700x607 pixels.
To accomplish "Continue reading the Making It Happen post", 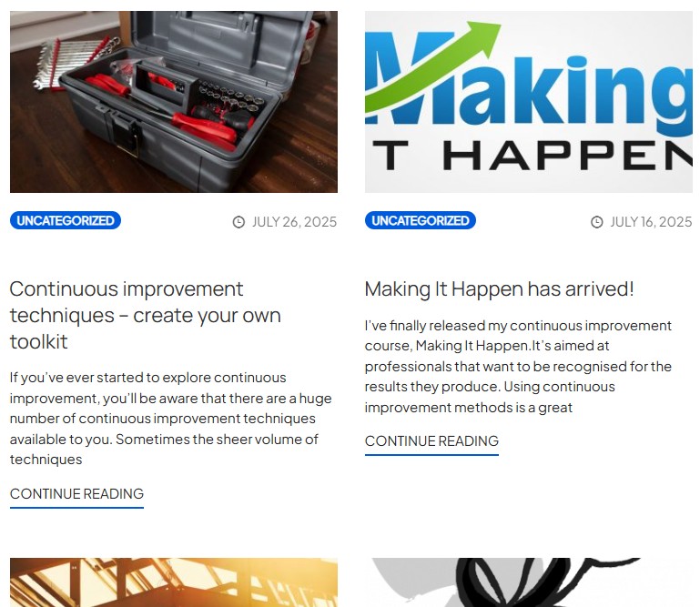I will tap(431, 441).
